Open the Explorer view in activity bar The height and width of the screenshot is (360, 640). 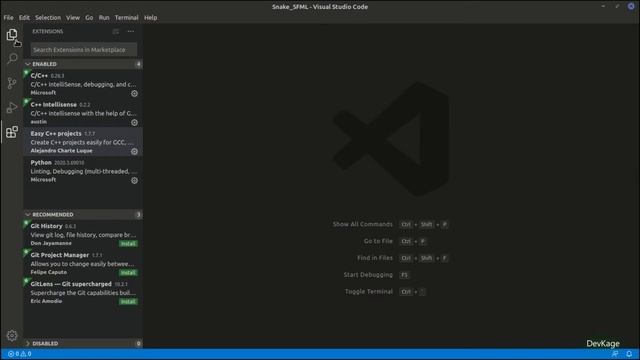[x=12, y=35]
